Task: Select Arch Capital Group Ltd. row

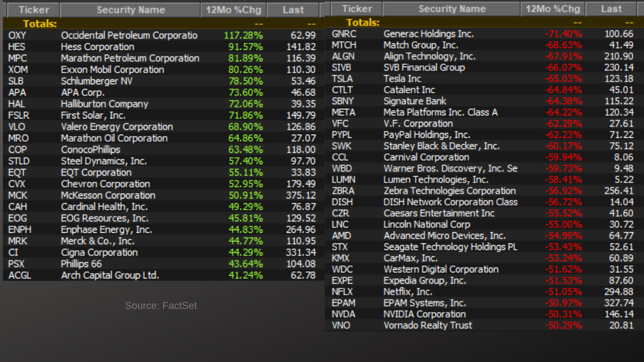Action: click(164, 276)
